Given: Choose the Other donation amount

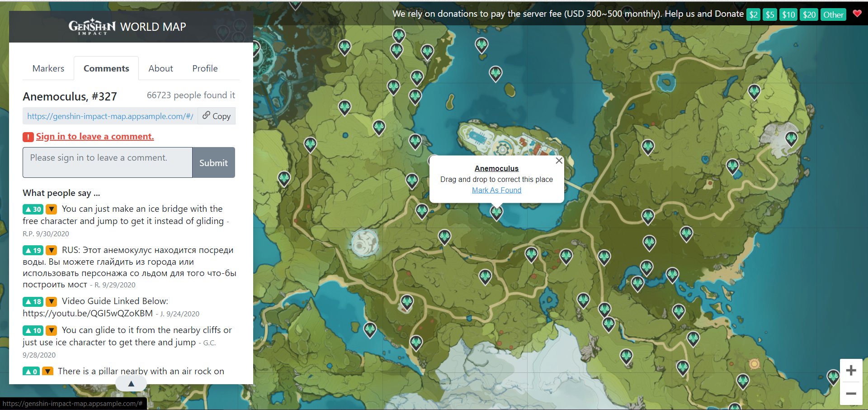Looking at the screenshot, I should pyautogui.click(x=833, y=14).
